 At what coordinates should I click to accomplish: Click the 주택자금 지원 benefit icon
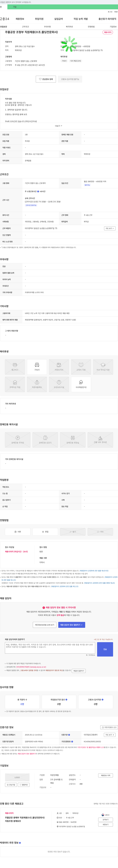point(15,384)
